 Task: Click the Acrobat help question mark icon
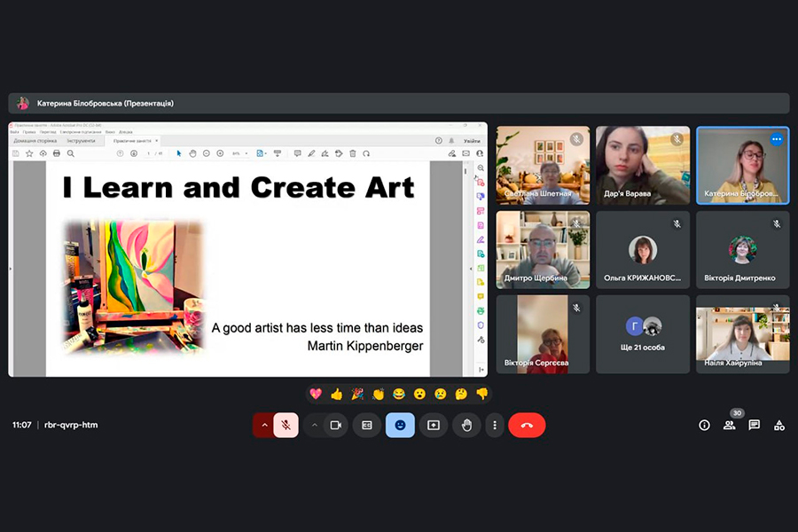(438, 140)
